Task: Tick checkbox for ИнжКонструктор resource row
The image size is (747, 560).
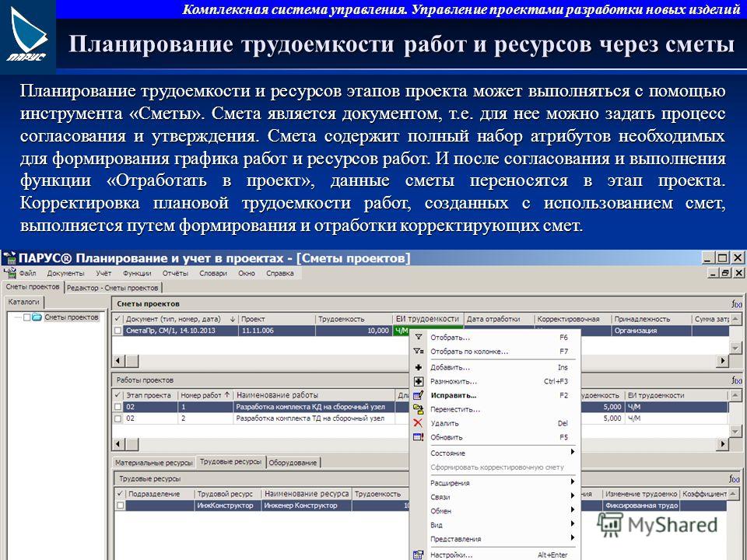Action: tap(121, 506)
